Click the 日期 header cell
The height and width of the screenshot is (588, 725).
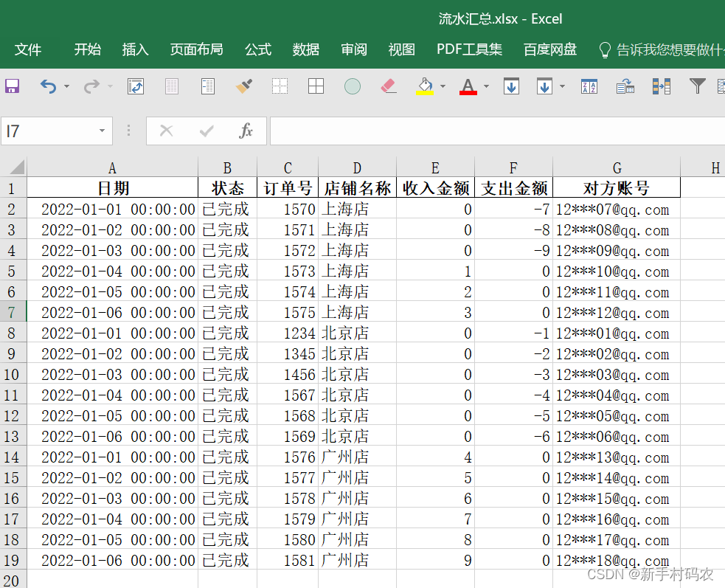tap(112, 188)
